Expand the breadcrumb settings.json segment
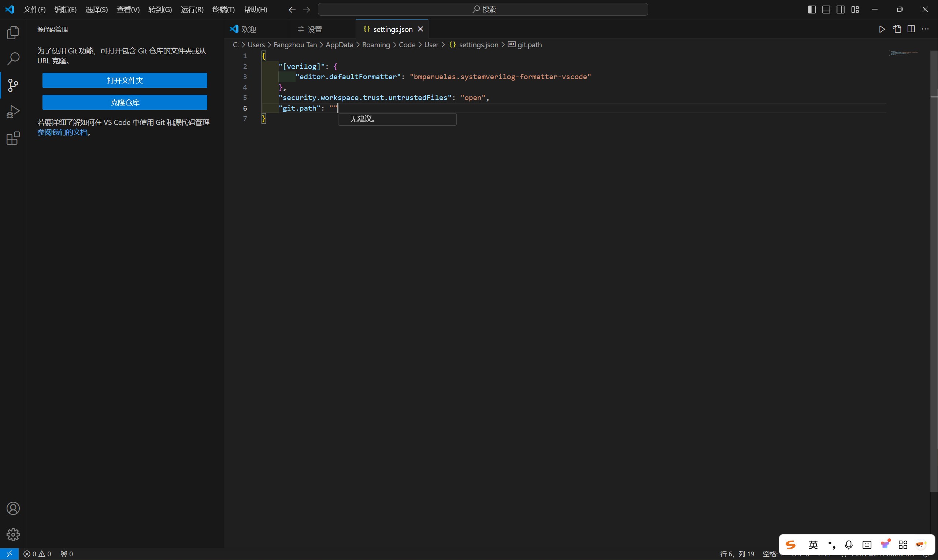The width and height of the screenshot is (938, 560). pos(478,45)
